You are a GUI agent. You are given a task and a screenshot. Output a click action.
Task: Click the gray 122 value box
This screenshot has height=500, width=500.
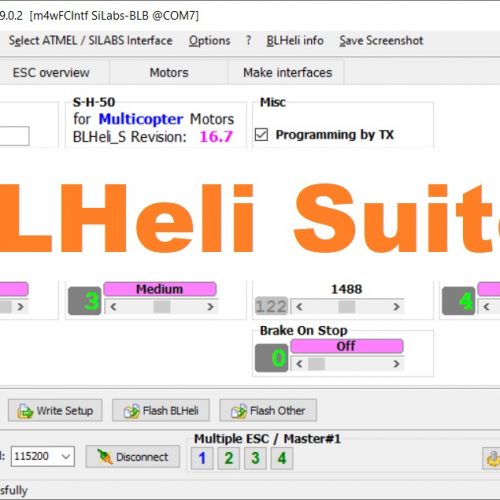pyautogui.click(x=271, y=306)
